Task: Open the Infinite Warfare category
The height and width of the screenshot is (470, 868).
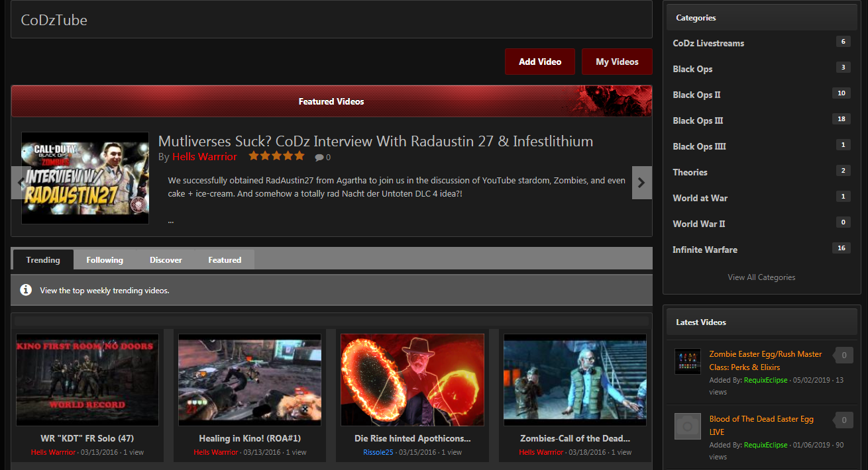Action: coord(705,250)
